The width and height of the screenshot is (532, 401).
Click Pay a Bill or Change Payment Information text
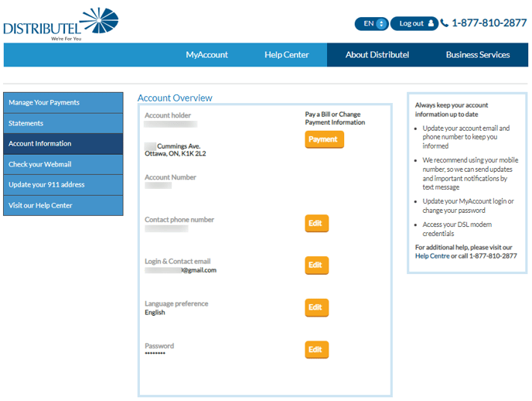coord(335,118)
